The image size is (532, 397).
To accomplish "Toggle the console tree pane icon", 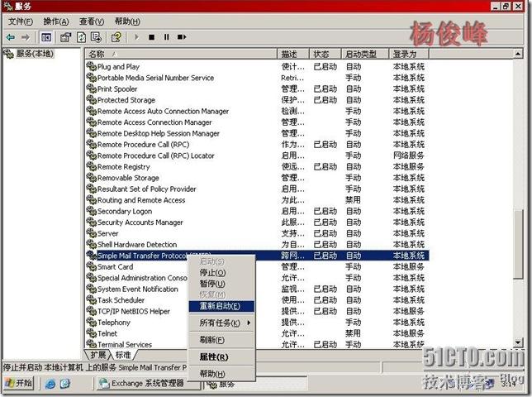I will tap(45, 37).
